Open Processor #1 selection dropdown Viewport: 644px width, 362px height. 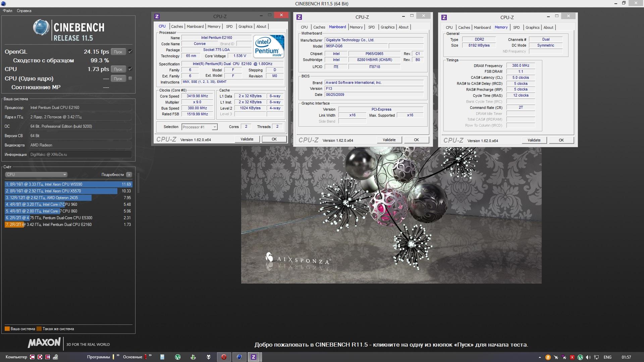click(200, 127)
